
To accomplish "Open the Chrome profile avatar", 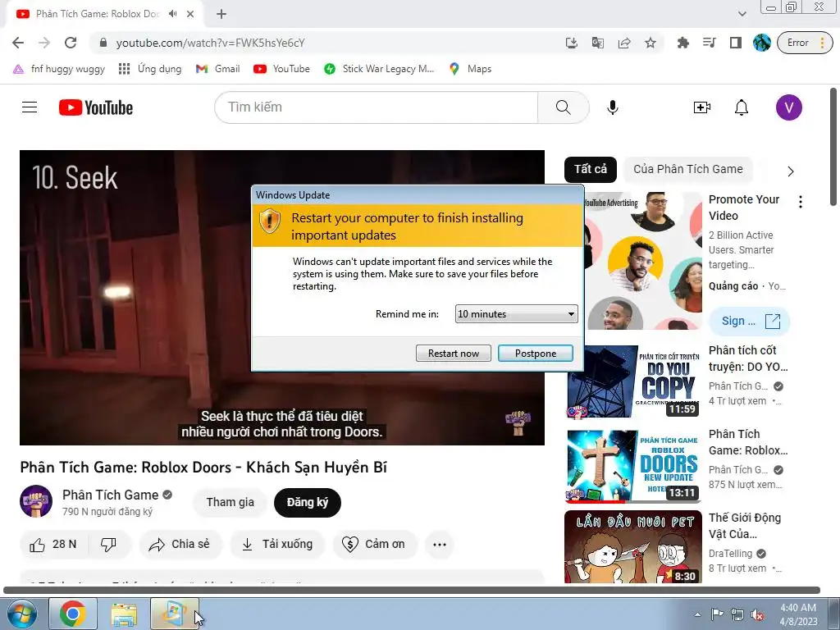I will point(762,43).
